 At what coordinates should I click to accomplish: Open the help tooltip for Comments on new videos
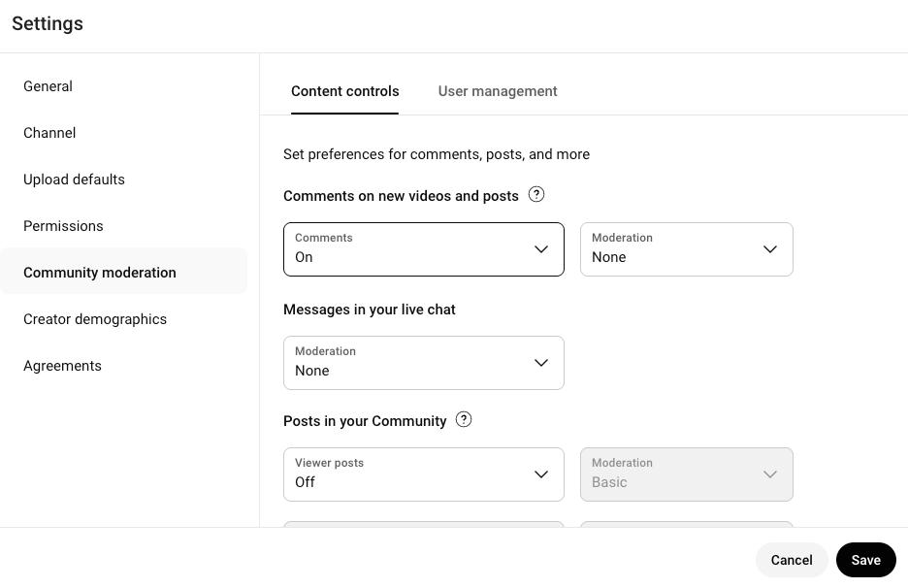coord(536,194)
